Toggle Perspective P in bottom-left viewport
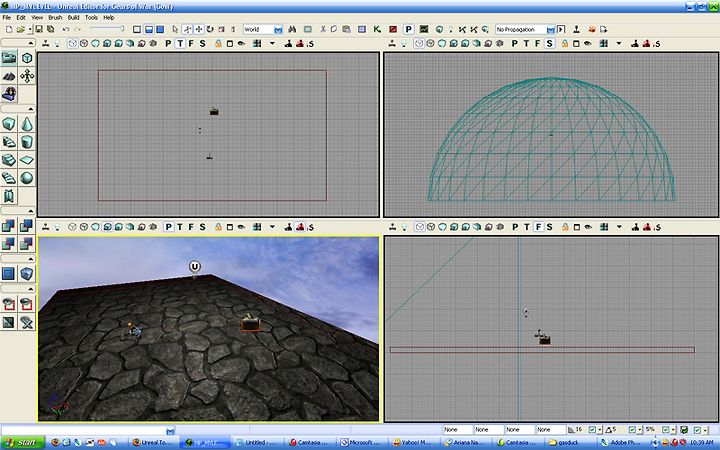Viewport: 720px width, 450px height. (x=169, y=227)
